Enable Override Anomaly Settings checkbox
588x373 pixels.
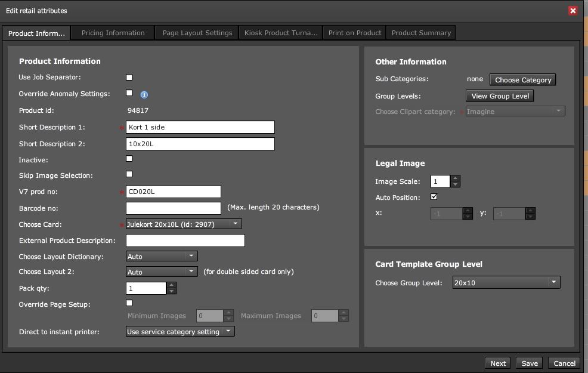[x=129, y=93]
